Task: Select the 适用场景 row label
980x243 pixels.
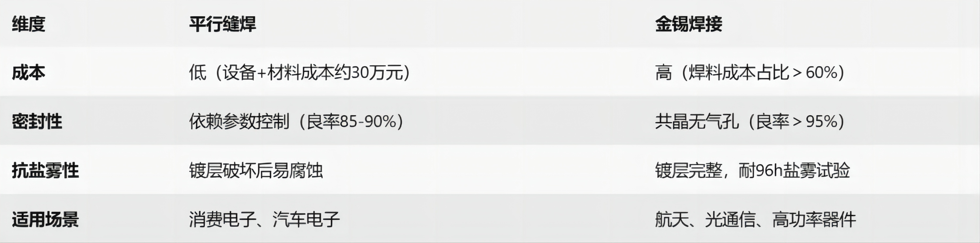Action: [45, 219]
